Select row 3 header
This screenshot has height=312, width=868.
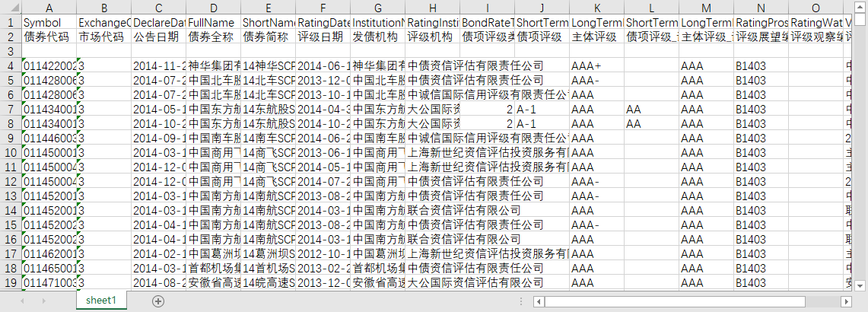(11, 51)
